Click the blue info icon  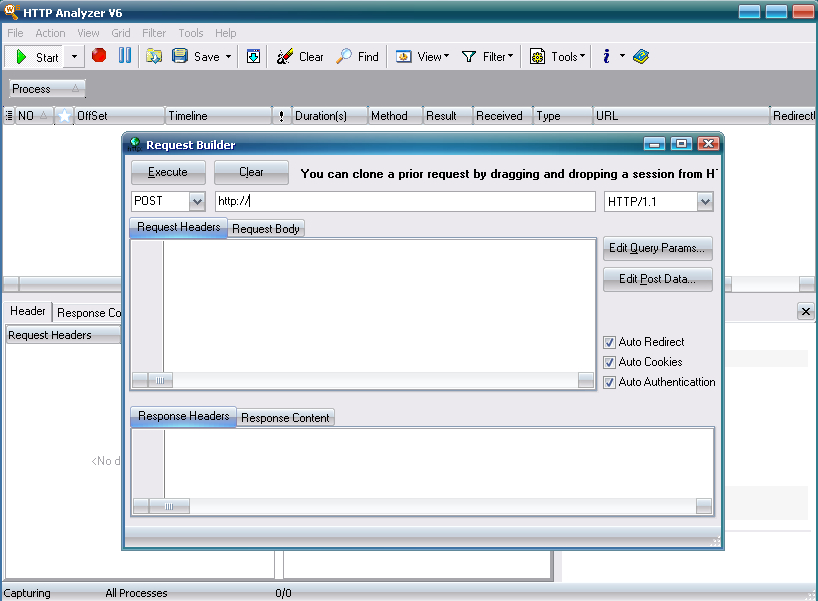pos(606,56)
